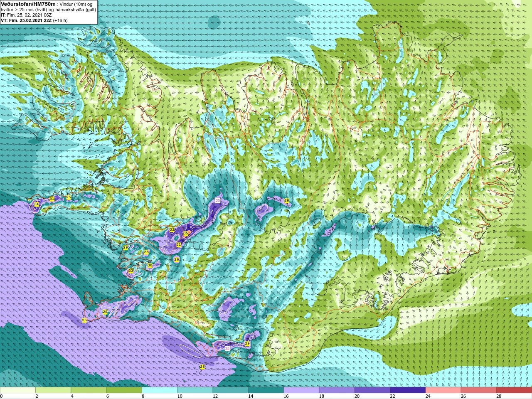Viewport: 532px width, 399px height.
Task: Pick the 12–14 m/s teal legend swatch
Action: point(231,390)
